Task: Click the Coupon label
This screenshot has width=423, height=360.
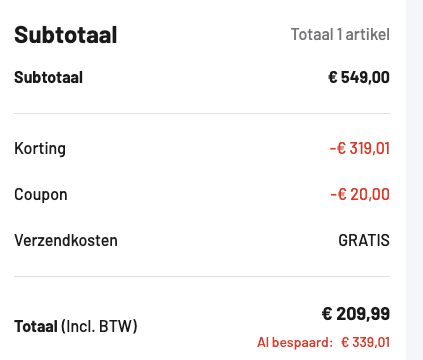Action: tap(41, 195)
